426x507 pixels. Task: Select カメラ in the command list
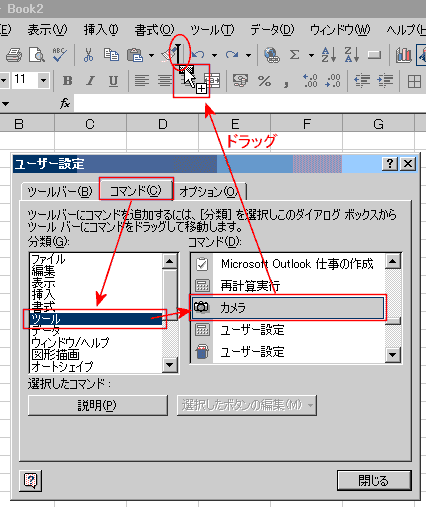coord(288,308)
